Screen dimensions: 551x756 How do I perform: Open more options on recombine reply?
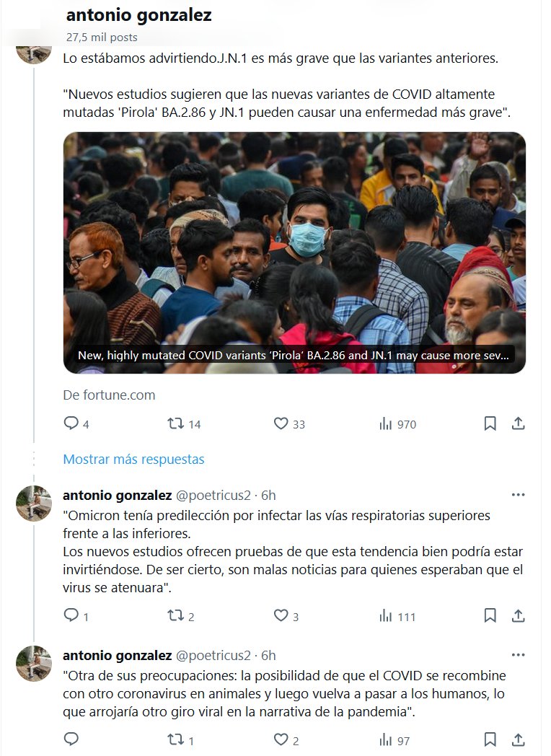(518, 655)
